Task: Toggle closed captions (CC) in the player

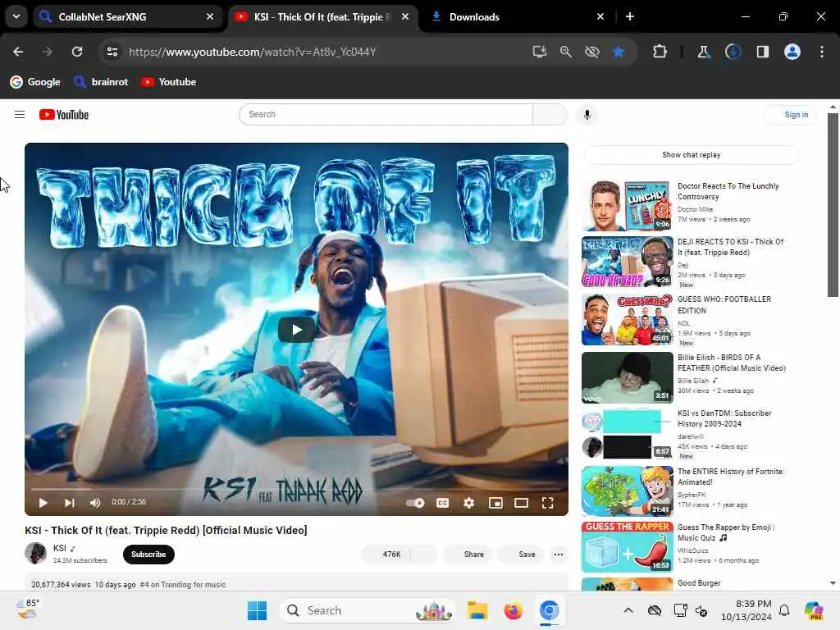Action: click(x=442, y=503)
